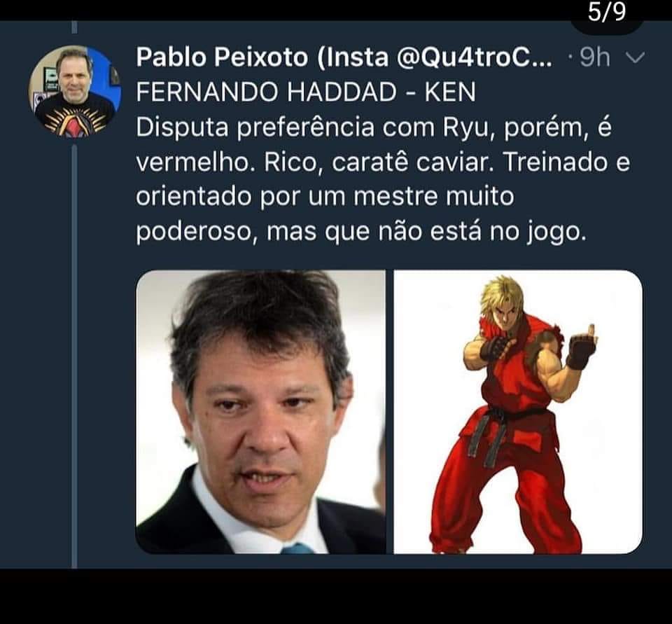Click the black bar beneath the tweet
The height and width of the screenshot is (624, 672).
click(x=336, y=596)
